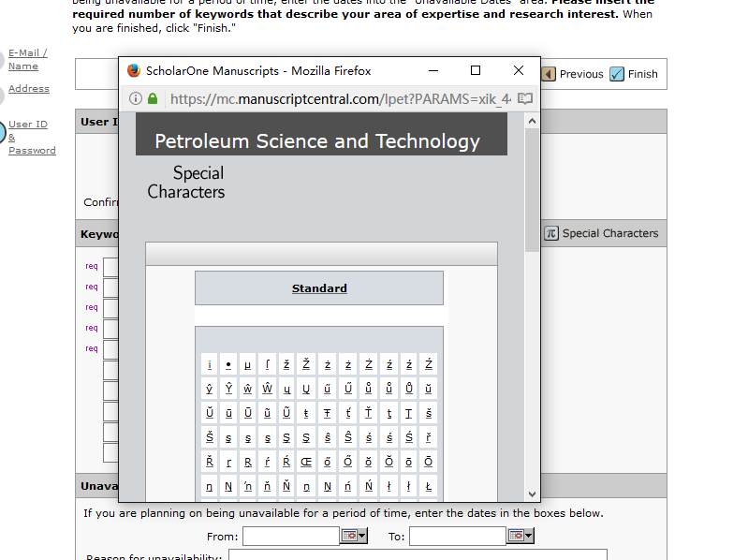Insert the micro sign µ character
This screenshot has height=560, width=748.
(247, 365)
